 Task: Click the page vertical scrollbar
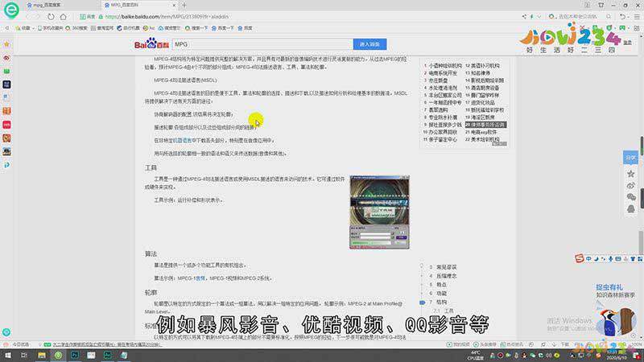click(641, 242)
